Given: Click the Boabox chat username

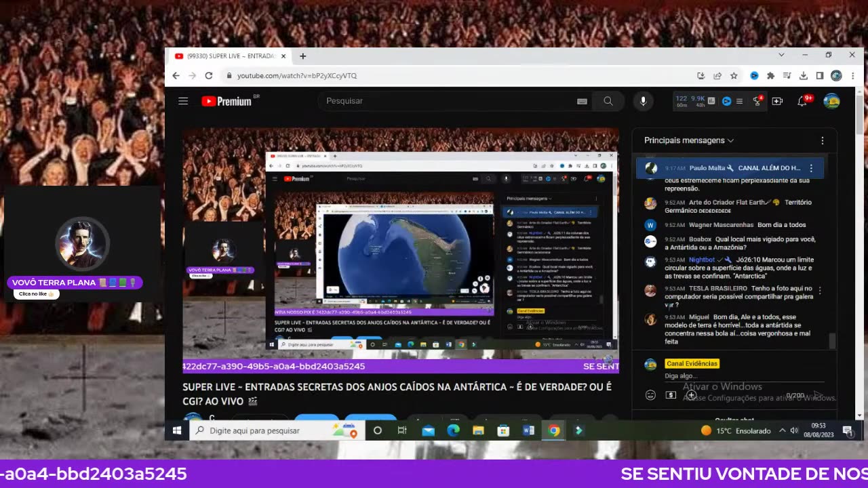Looking at the screenshot, I should 700,239.
